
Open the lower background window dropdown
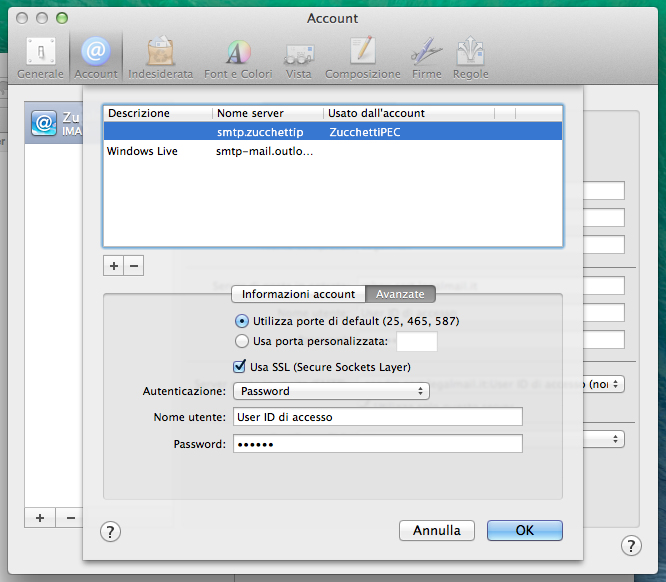point(604,439)
